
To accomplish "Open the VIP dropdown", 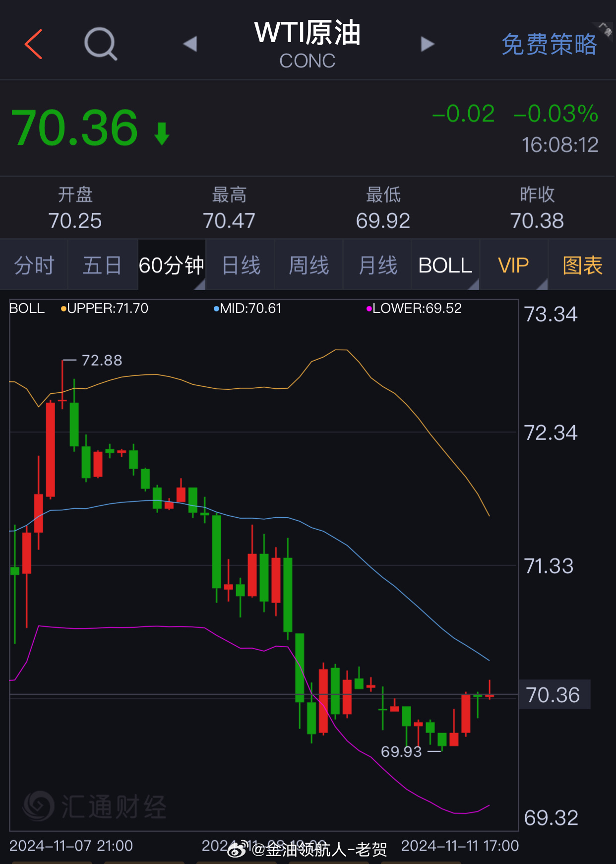I will [x=514, y=265].
